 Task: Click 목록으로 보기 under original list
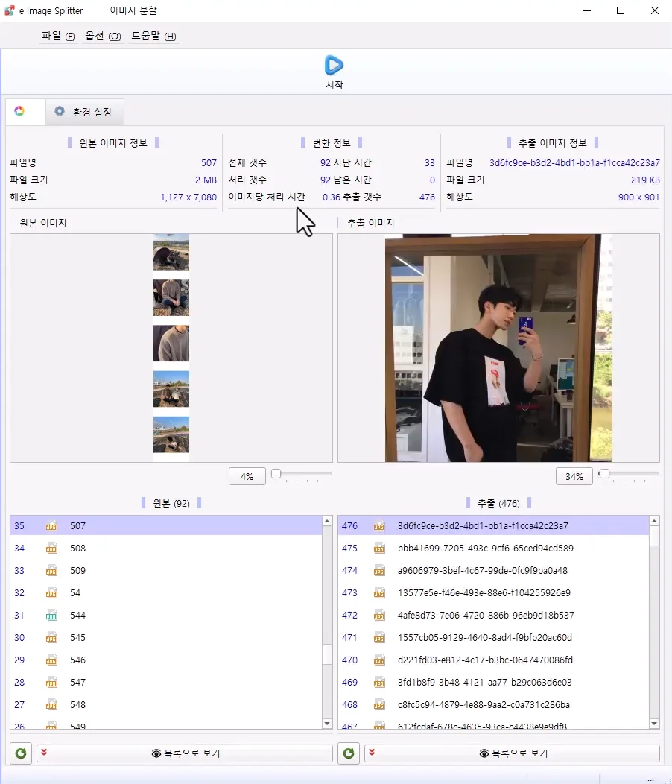[x=186, y=753]
